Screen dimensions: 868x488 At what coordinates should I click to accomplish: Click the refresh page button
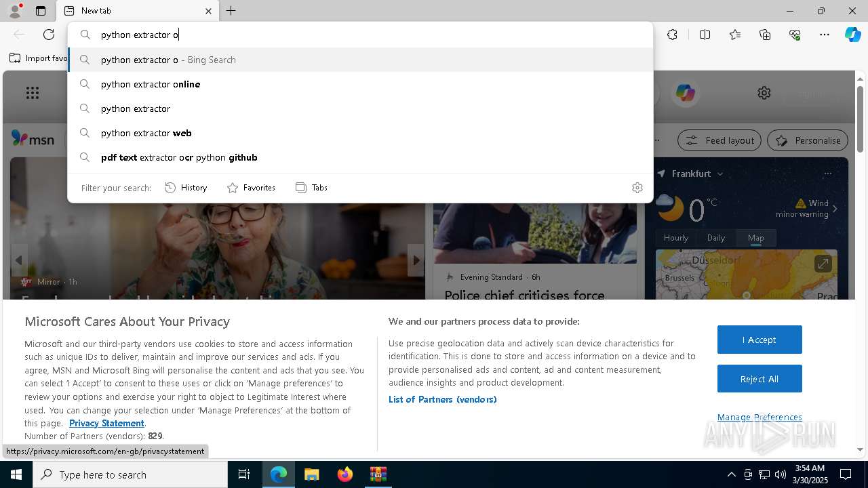coord(49,35)
